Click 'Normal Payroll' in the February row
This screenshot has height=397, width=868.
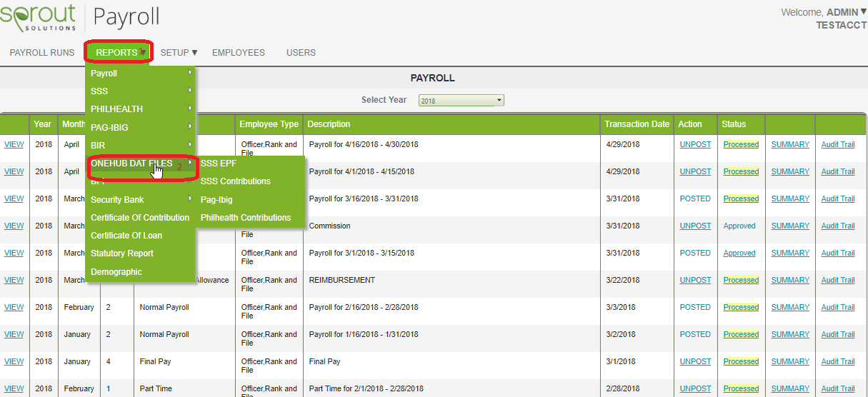pos(164,307)
